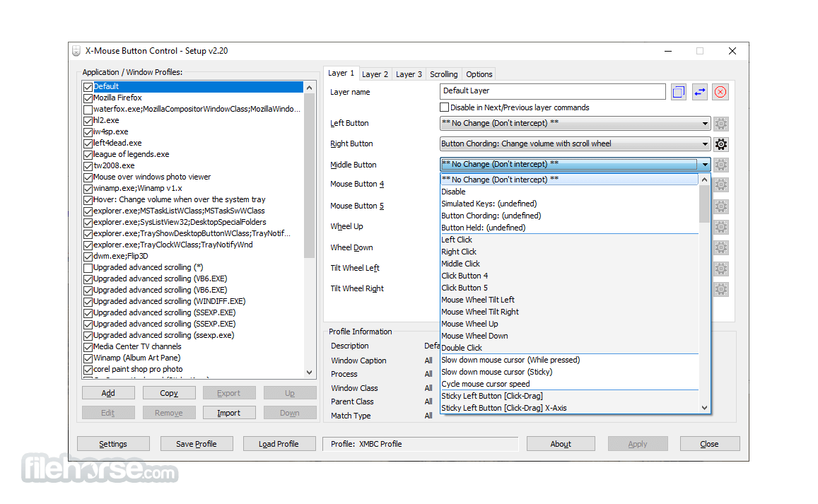Click the copy layer icon

(x=678, y=93)
